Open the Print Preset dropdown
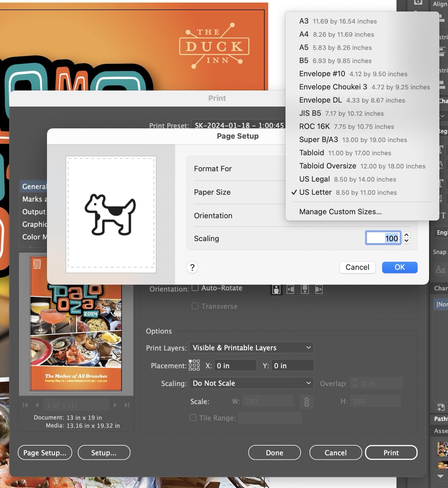Image resolution: width=448 pixels, height=488 pixels. 239,125
